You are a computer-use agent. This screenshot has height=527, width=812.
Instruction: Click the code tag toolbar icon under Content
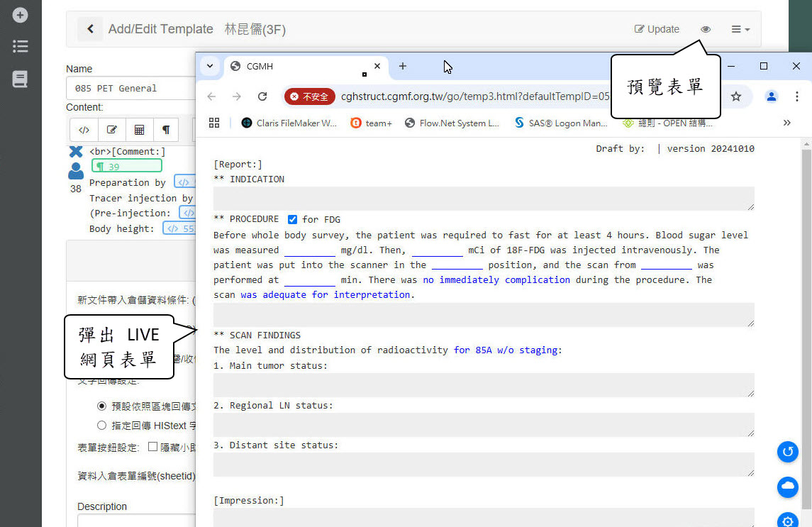point(84,130)
